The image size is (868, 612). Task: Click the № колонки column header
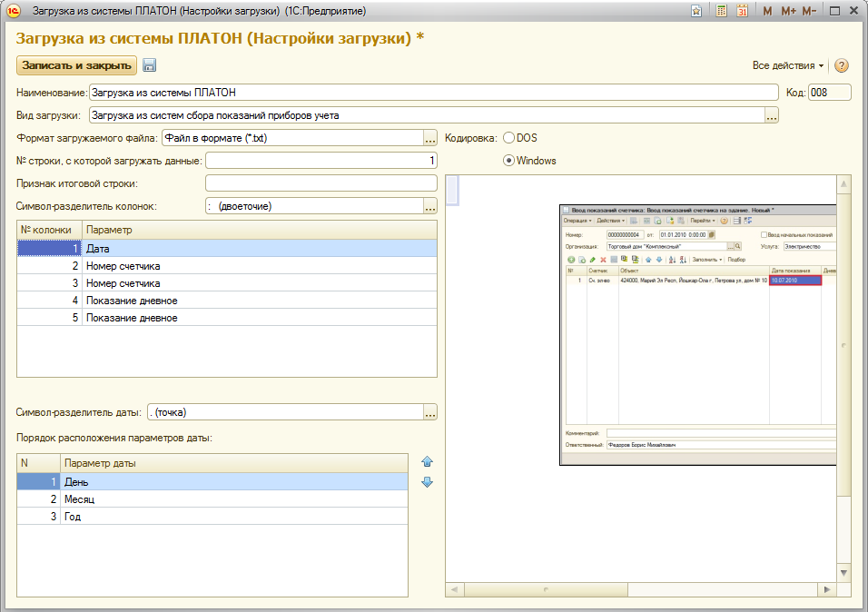click(x=50, y=230)
